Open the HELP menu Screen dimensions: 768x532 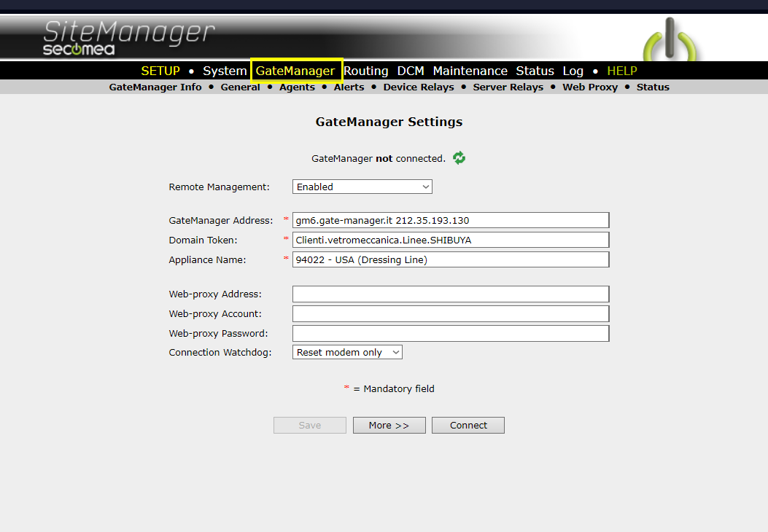[x=622, y=71]
